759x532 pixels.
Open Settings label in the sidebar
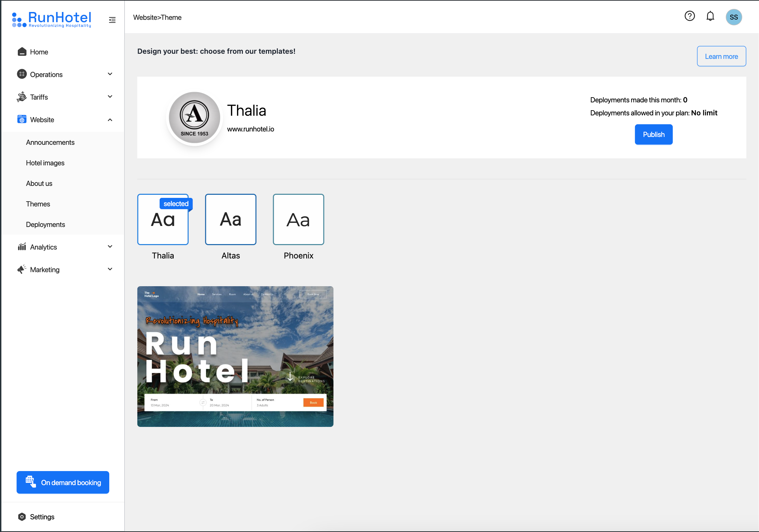pos(42,517)
